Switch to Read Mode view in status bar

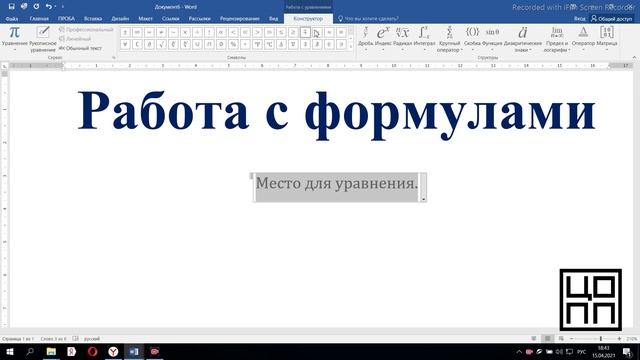534,339
